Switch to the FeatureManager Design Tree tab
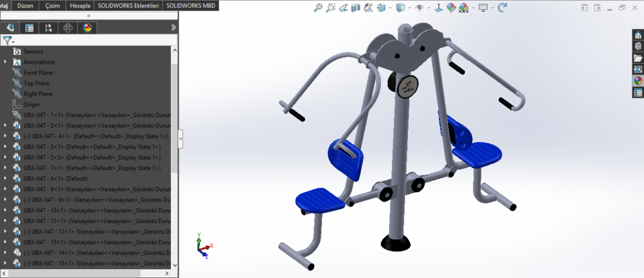The height and width of the screenshot is (278, 644). coord(11,28)
